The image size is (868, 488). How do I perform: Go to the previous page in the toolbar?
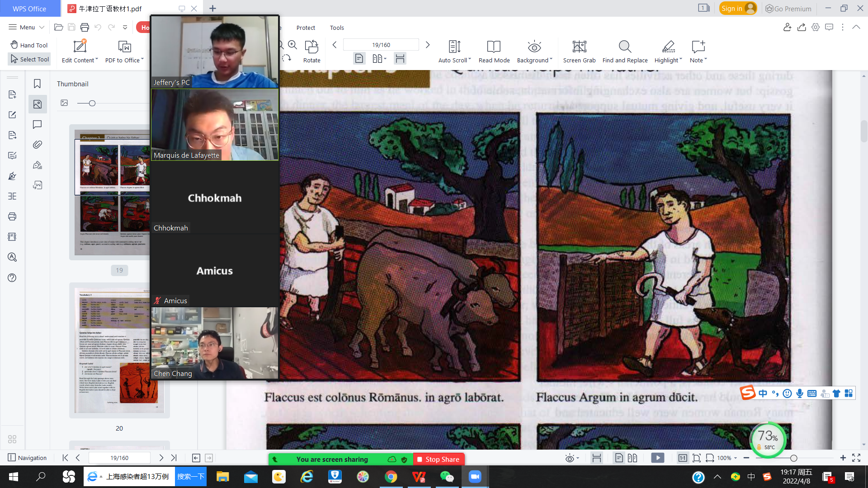[x=335, y=45]
